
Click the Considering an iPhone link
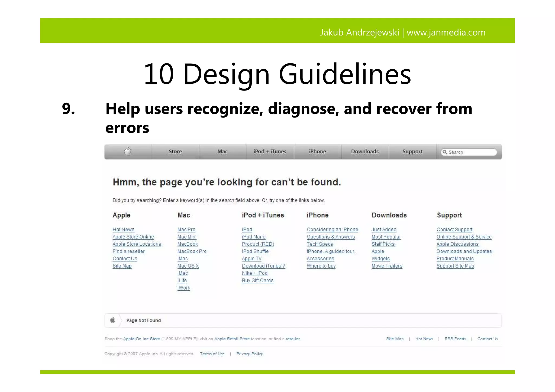[332, 229]
